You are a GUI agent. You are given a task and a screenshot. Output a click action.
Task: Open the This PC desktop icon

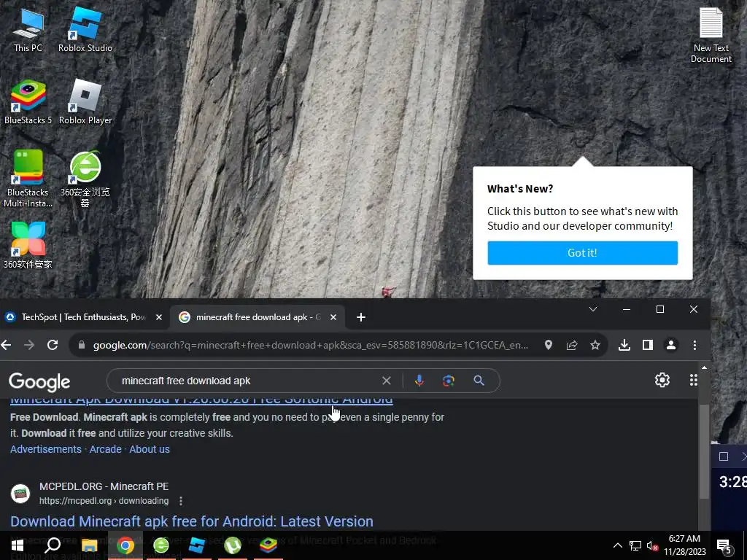(28, 29)
